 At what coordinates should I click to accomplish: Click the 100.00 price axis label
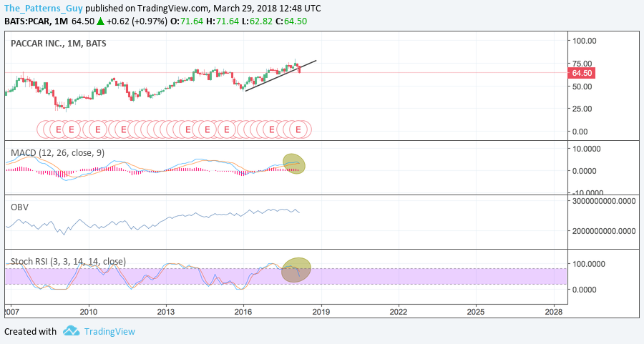pyautogui.click(x=585, y=41)
